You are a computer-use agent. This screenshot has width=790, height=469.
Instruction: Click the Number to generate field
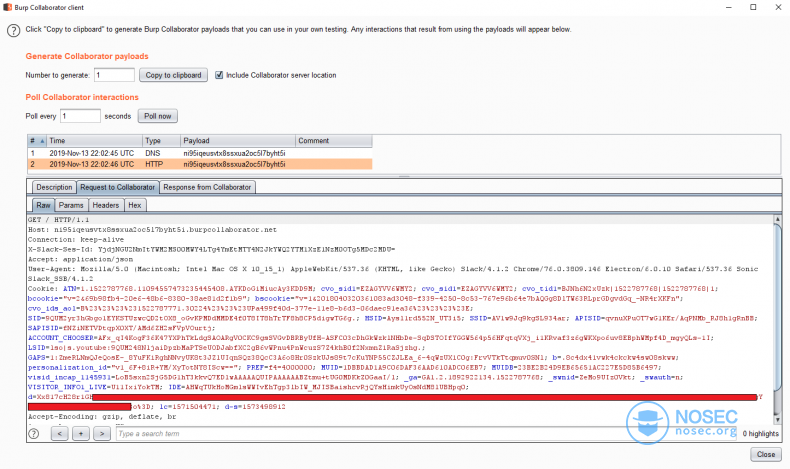pos(114,75)
